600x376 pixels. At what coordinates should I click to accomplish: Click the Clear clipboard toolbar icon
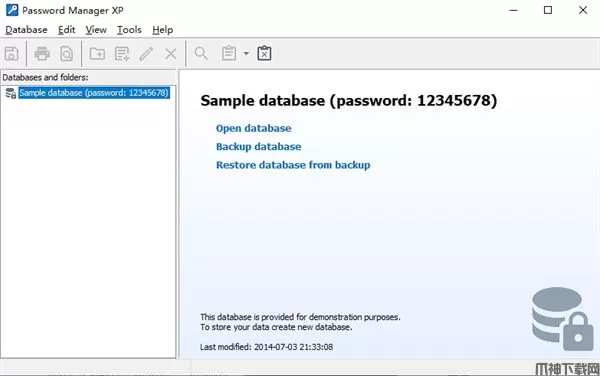pos(264,53)
